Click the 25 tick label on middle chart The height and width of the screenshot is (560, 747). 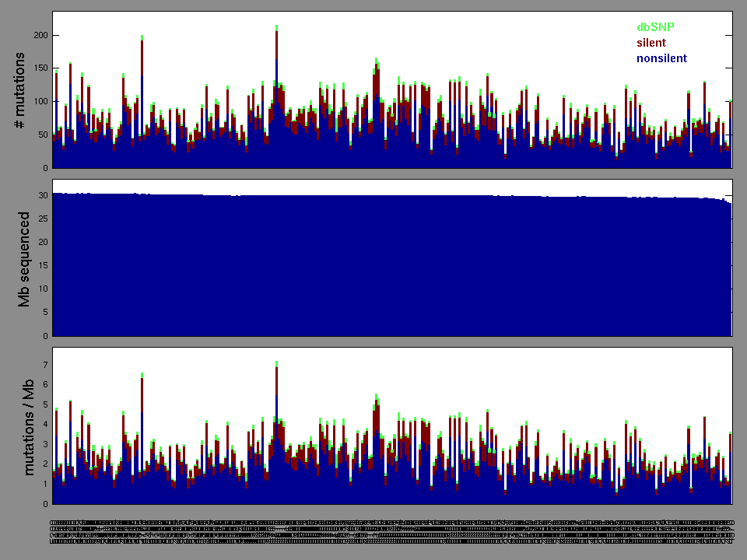[x=44, y=219]
